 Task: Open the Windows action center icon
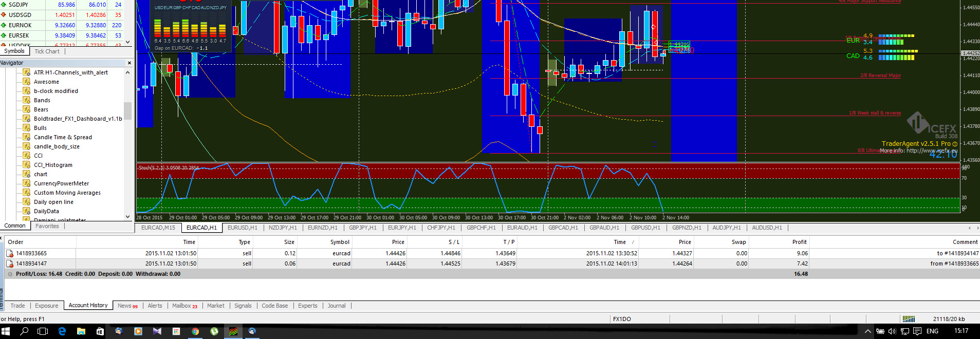click(917, 331)
